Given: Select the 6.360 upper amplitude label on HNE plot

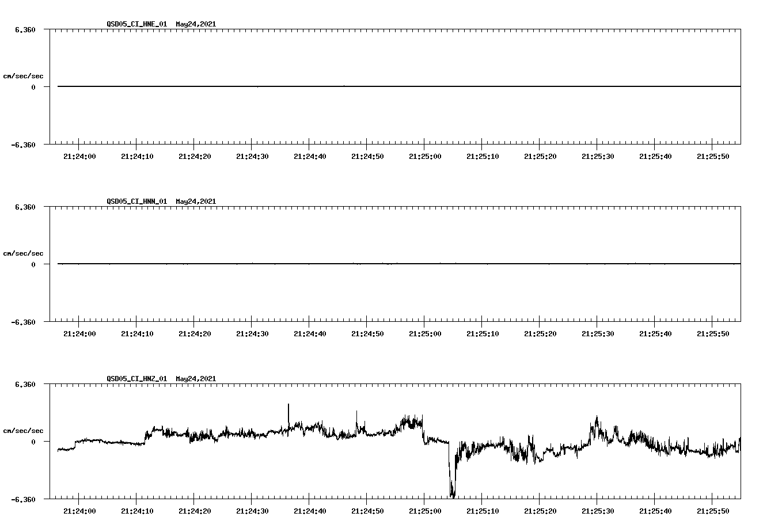Looking at the screenshot, I should tap(24, 29).
